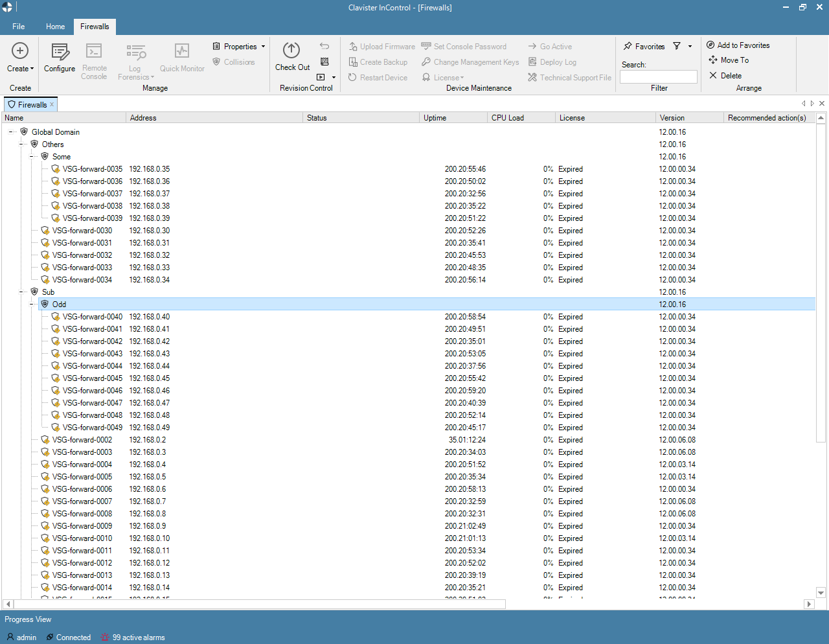Sort by Uptime column header
Viewport: 829px width, 644px height.
pyautogui.click(x=453, y=118)
